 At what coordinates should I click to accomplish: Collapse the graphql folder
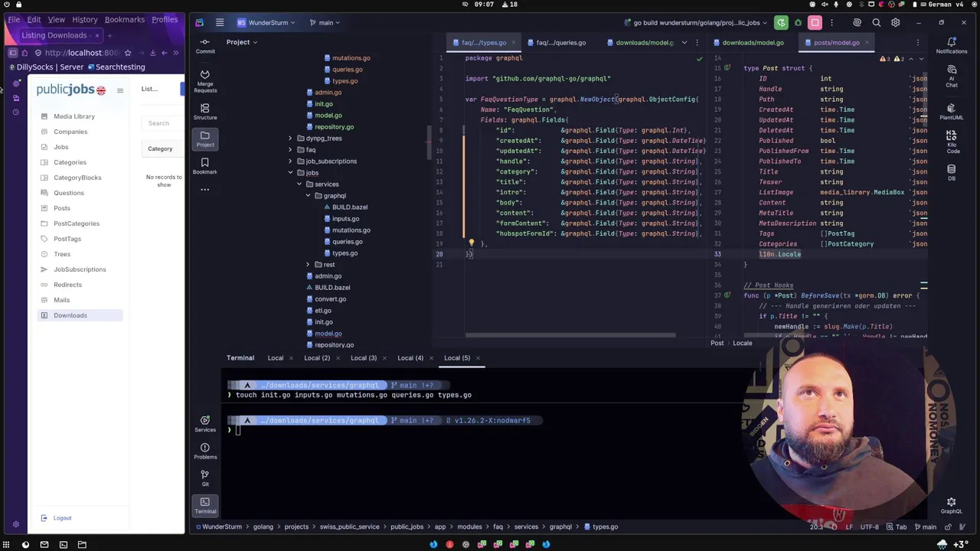[309, 196]
